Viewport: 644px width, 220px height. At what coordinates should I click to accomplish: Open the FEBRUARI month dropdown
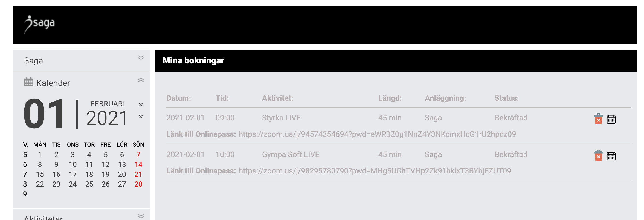(141, 105)
